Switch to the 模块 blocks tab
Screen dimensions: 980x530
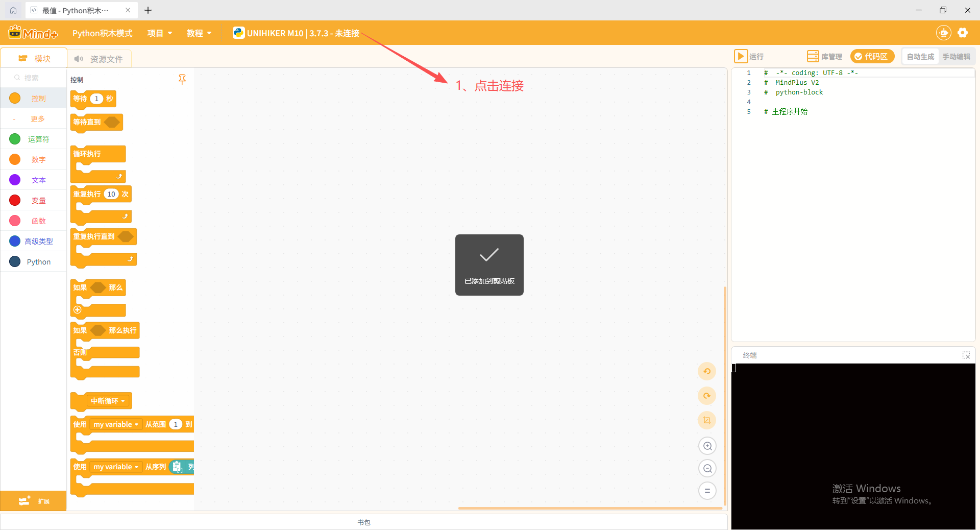(x=34, y=58)
